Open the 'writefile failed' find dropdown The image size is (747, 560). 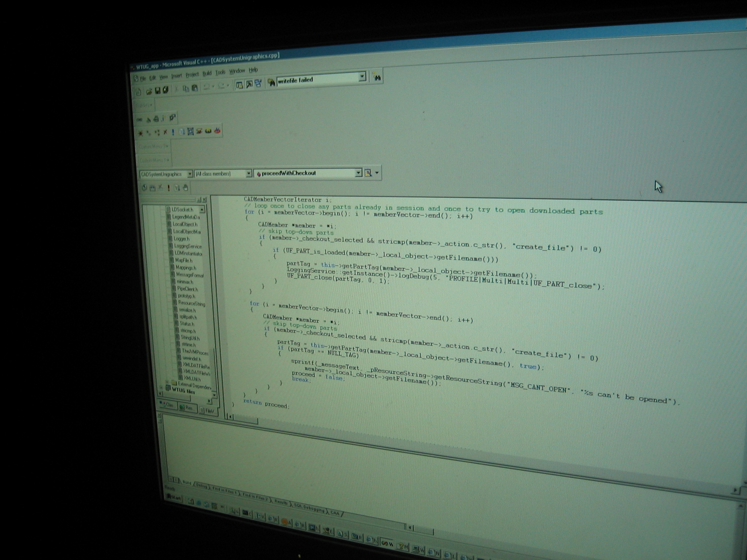[362, 76]
